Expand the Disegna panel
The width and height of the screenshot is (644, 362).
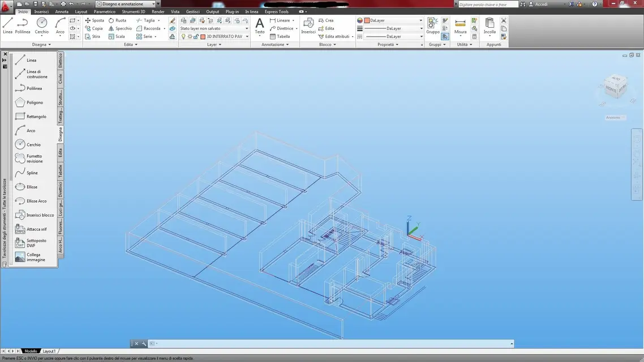[x=41, y=44]
